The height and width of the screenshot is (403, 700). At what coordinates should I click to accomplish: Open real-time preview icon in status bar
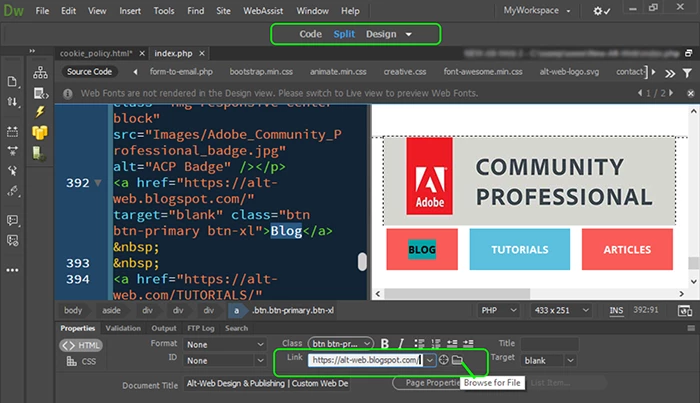pos(685,311)
